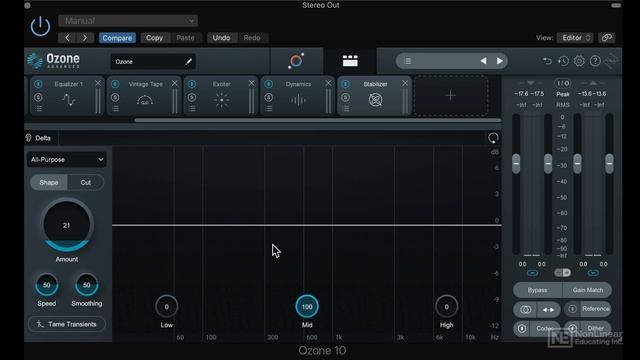Viewport: 640px width, 360px height.
Task: Open the Master Assistant icon
Action: click(x=296, y=61)
